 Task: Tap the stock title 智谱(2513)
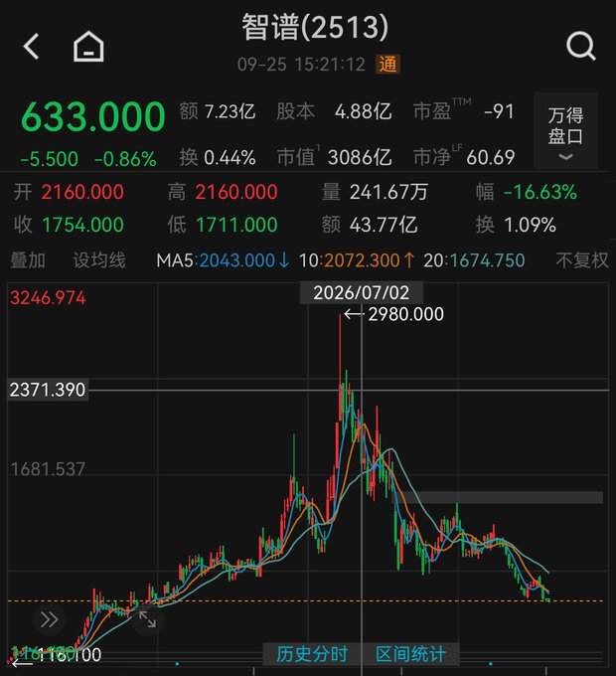pyautogui.click(x=315, y=27)
